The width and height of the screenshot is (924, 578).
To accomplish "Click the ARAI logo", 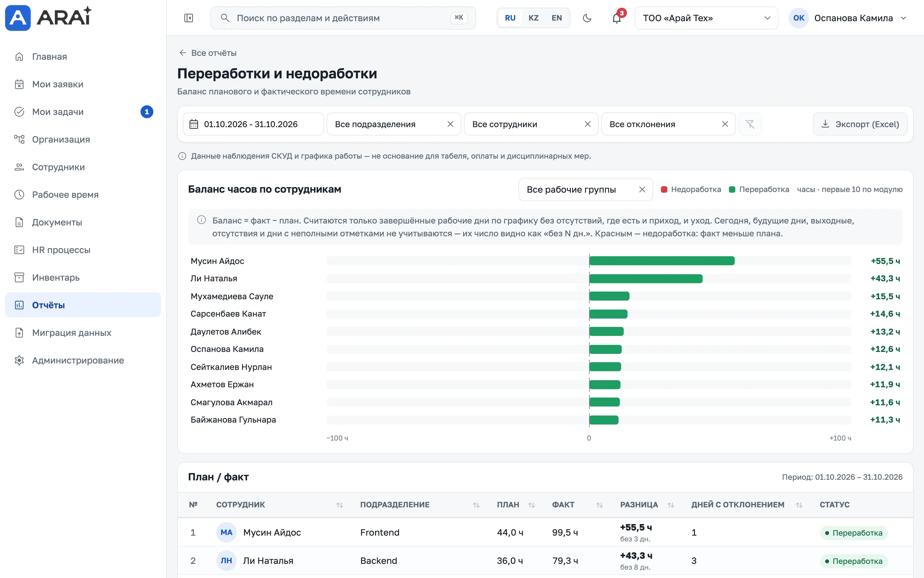I will tap(48, 18).
